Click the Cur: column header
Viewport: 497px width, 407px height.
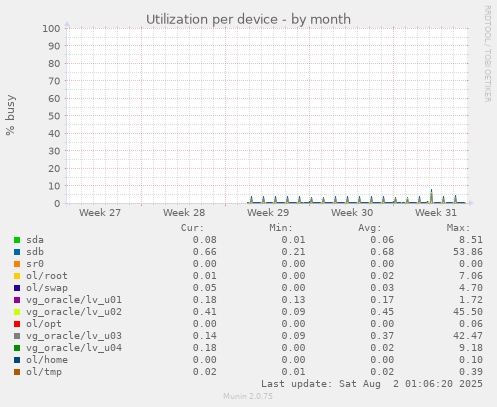(192, 228)
